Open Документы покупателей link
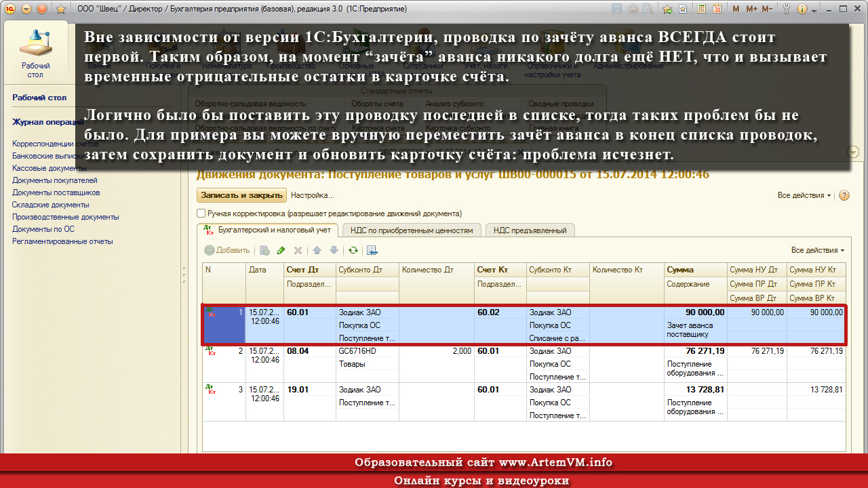Image resolution: width=868 pixels, height=488 pixels. pyautogui.click(x=55, y=180)
